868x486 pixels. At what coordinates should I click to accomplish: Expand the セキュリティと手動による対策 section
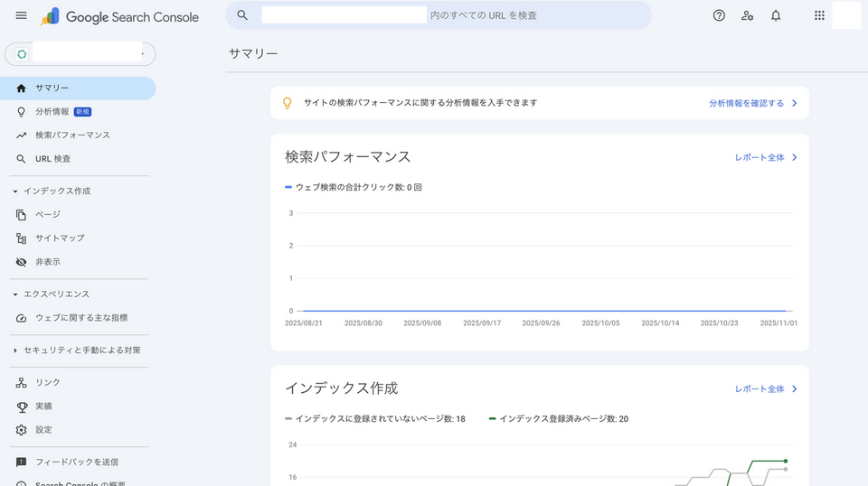click(77, 350)
